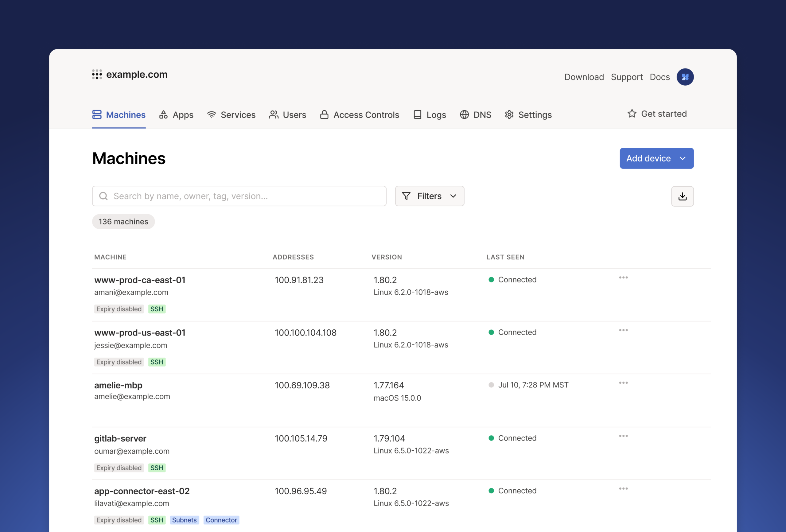
Task: Click the Access Controls lock icon
Action: [x=324, y=115]
